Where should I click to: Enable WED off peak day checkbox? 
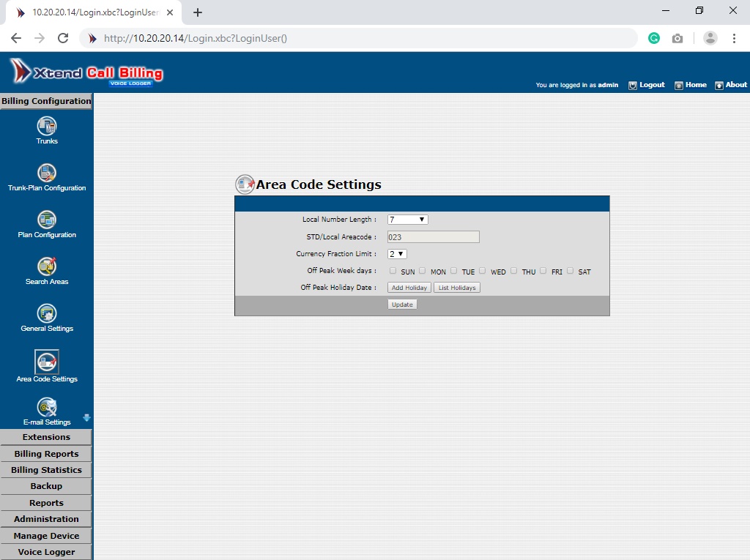[x=482, y=271]
